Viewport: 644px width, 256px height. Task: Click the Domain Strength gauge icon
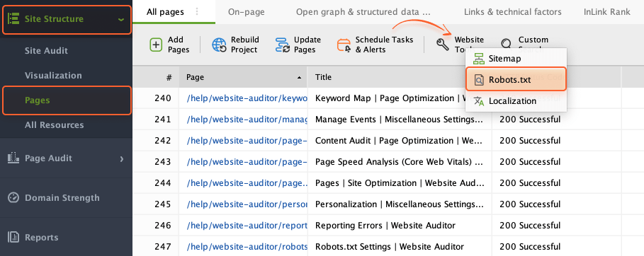coord(13,198)
